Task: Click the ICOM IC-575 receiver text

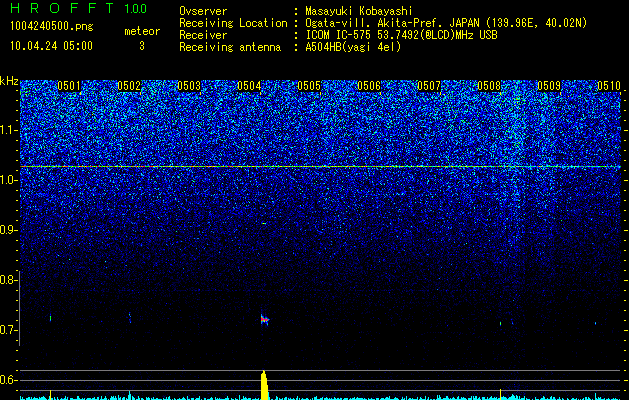Action: (401, 35)
